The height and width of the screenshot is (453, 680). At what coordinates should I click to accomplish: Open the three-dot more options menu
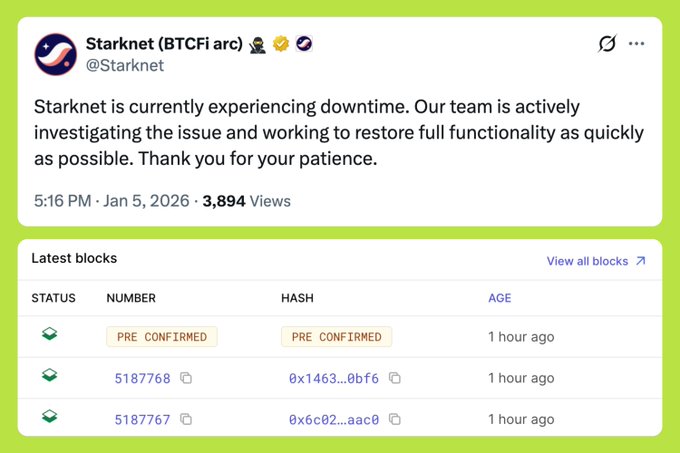click(x=636, y=44)
